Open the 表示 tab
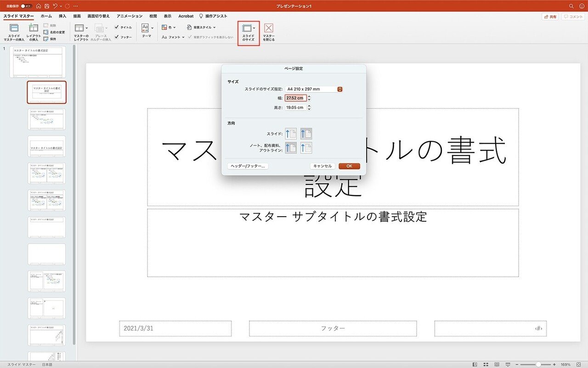 168,16
